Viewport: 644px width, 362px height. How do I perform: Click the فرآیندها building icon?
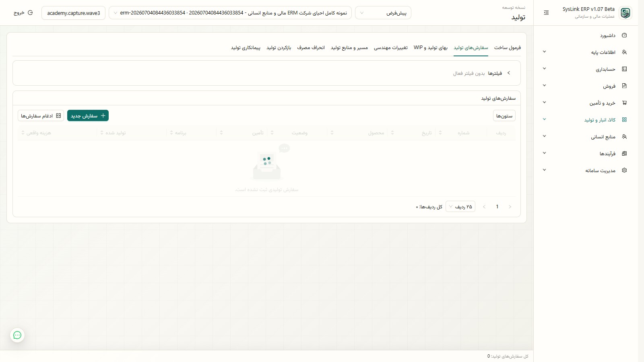624,154
